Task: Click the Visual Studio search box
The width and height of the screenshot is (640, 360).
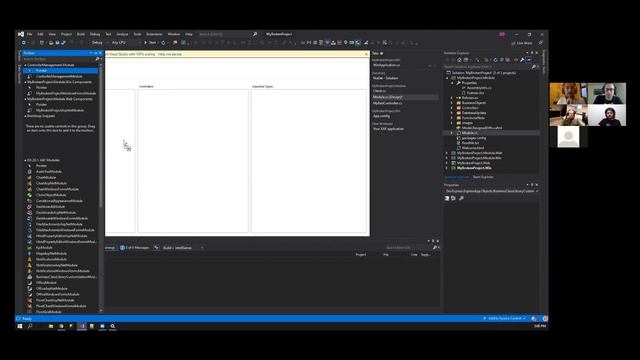Action: (228, 34)
